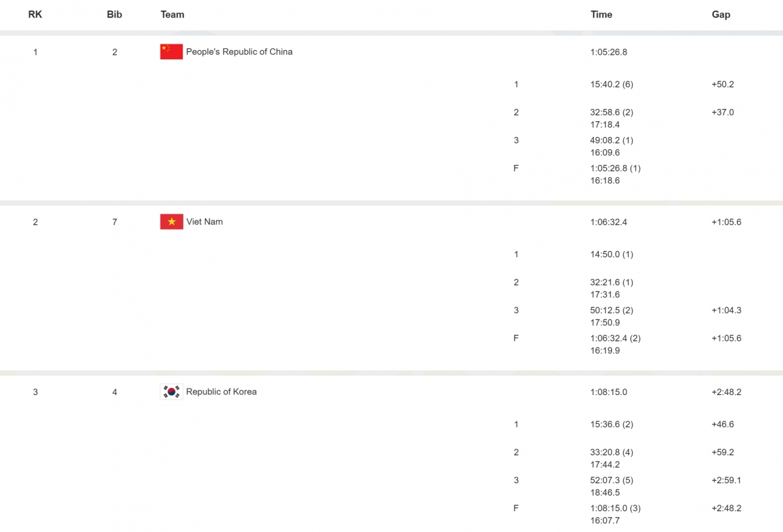Open People's Republic of China team link

point(239,52)
